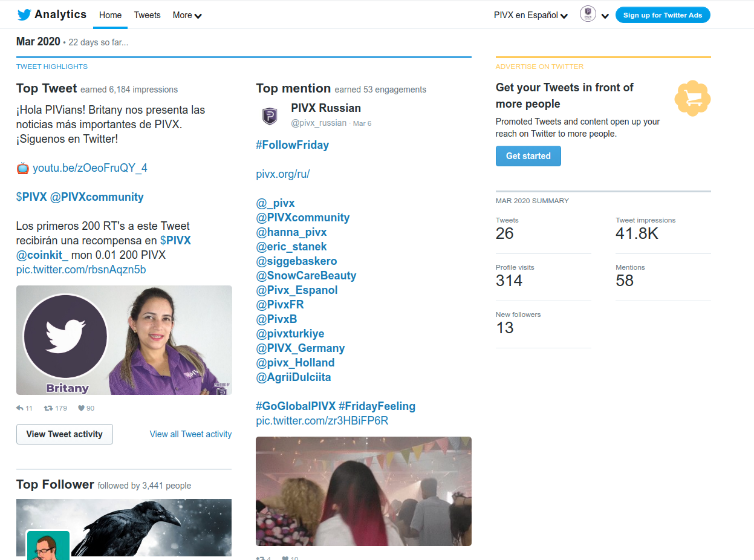Click View Tweet activity button
The image size is (754, 560).
(x=65, y=434)
